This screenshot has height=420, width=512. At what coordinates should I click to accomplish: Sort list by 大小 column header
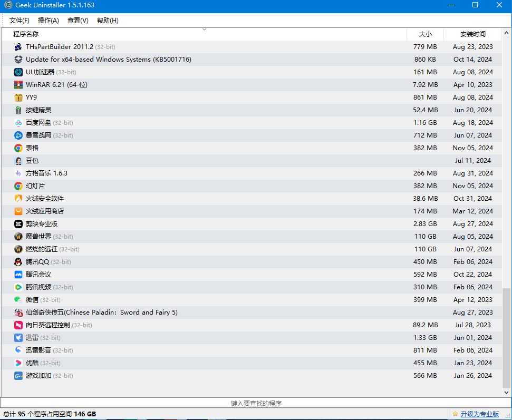pyautogui.click(x=425, y=34)
